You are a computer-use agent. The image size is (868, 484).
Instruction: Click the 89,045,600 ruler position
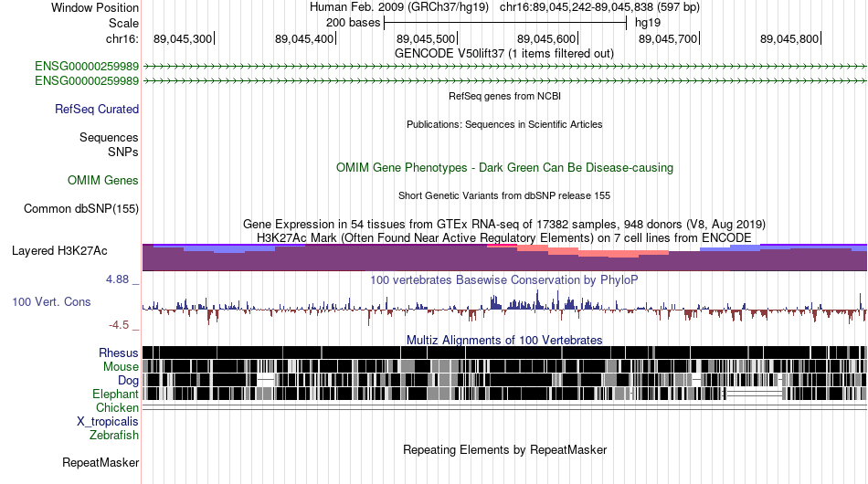[547, 38]
